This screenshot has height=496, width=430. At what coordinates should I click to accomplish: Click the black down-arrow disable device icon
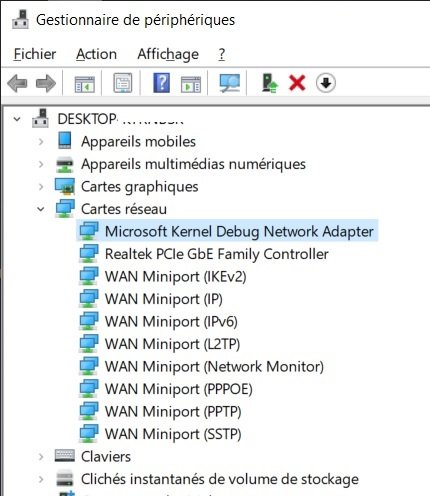pos(326,83)
